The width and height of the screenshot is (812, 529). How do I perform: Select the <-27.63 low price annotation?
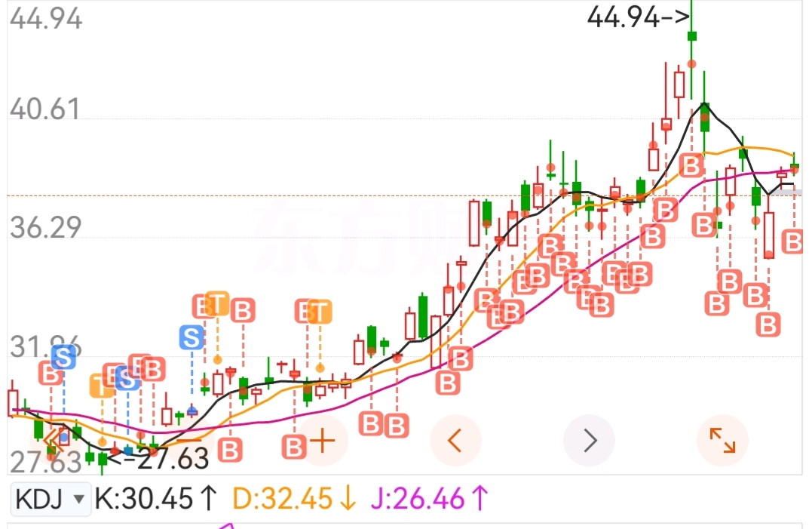click(x=159, y=459)
